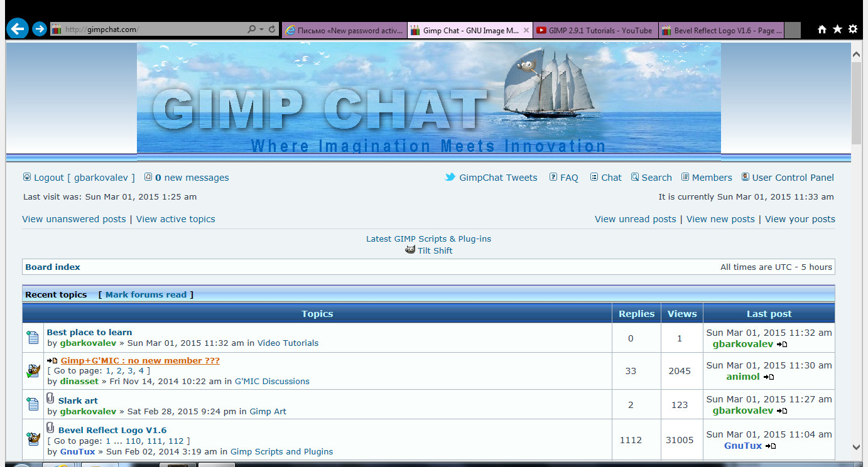Open the Best place to learn topic
868x467 pixels.
(x=89, y=332)
